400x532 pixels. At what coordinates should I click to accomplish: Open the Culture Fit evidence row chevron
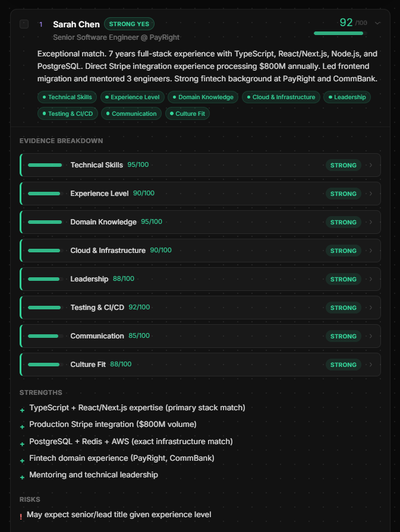pyautogui.click(x=371, y=365)
